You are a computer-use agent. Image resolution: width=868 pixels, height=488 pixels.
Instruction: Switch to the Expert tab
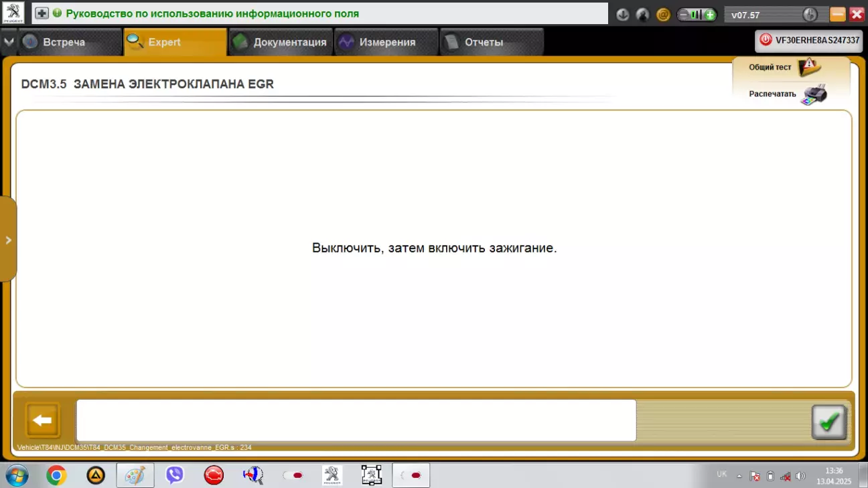175,42
